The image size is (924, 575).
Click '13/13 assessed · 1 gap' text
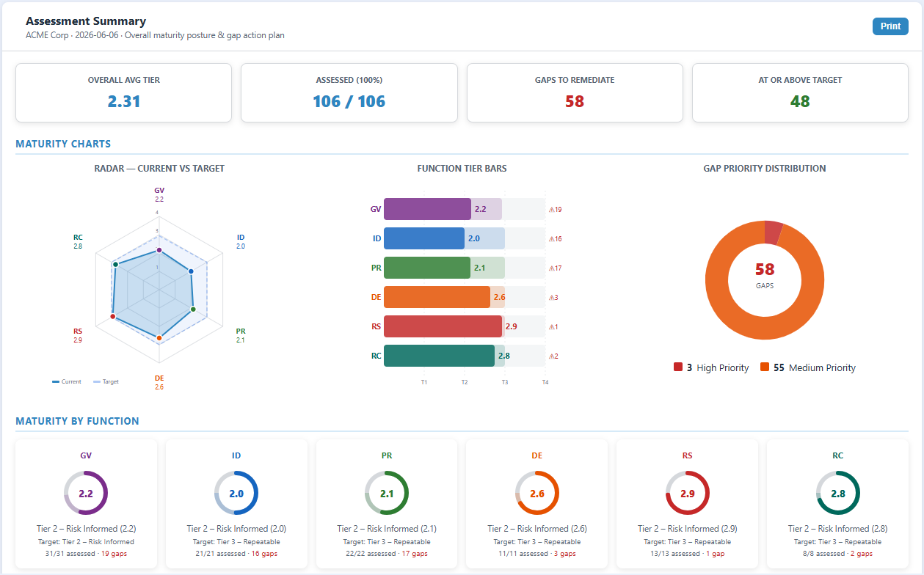click(x=688, y=554)
